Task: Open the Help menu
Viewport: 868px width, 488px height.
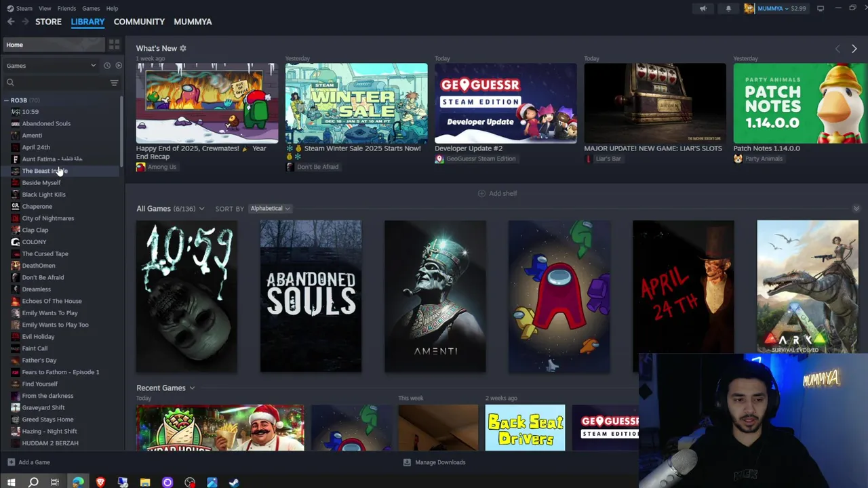Action: (x=112, y=9)
